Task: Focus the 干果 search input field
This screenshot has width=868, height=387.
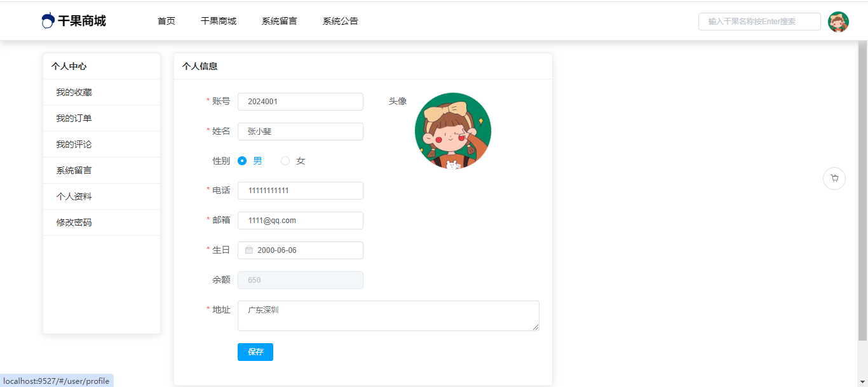Action: point(759,22)
